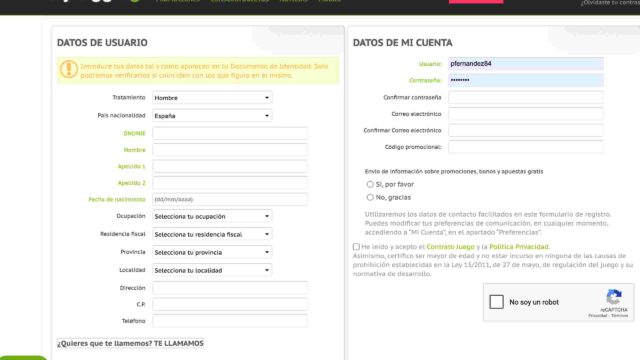640x360 pixels.
Task: Check the 'No soy un robot' box
Action: 496,302
